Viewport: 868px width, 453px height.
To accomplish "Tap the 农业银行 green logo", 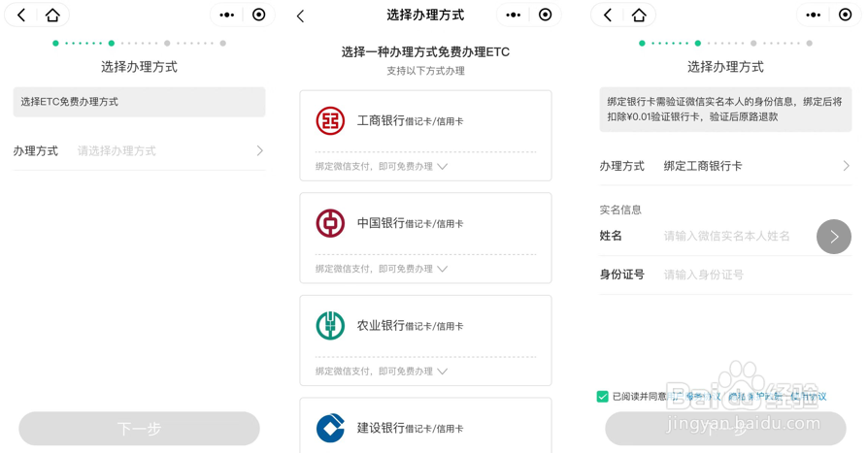I will click(x=330, y=326).
